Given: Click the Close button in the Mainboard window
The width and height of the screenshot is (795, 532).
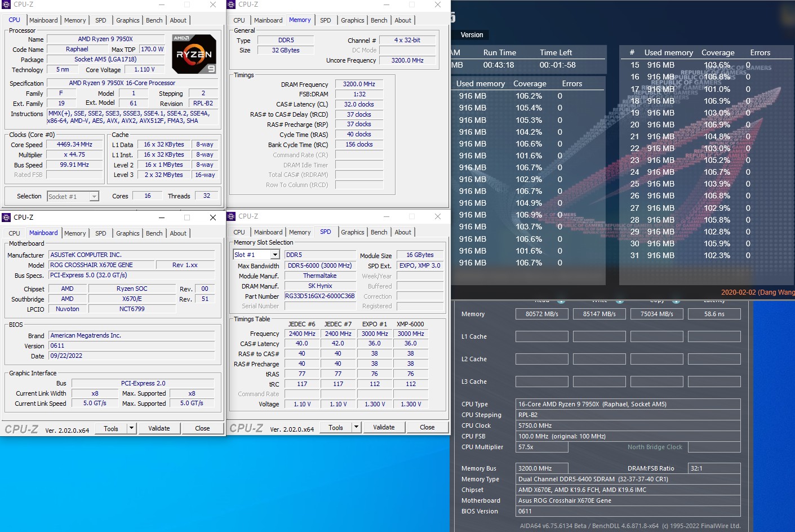Looking at the screenshot, I should [202, 428].
